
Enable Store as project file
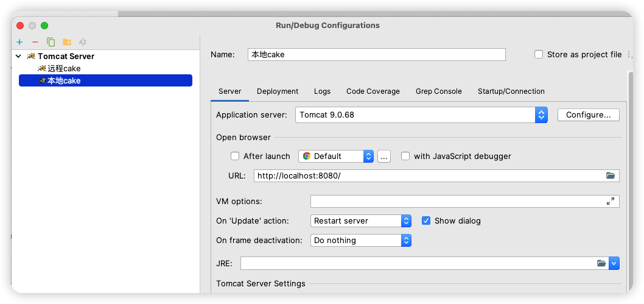[x=539, y=54]
